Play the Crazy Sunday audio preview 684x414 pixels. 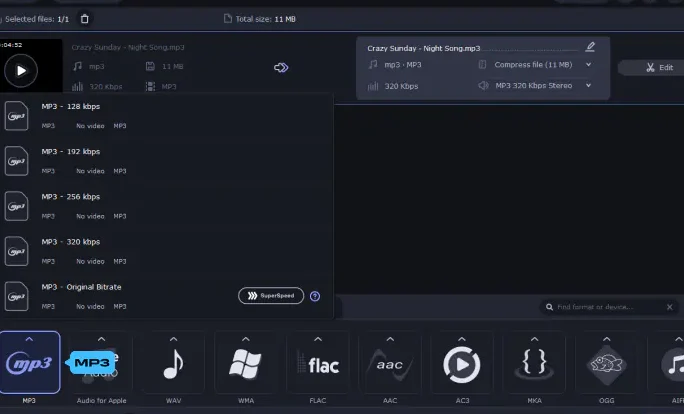(x=21, y=70)
